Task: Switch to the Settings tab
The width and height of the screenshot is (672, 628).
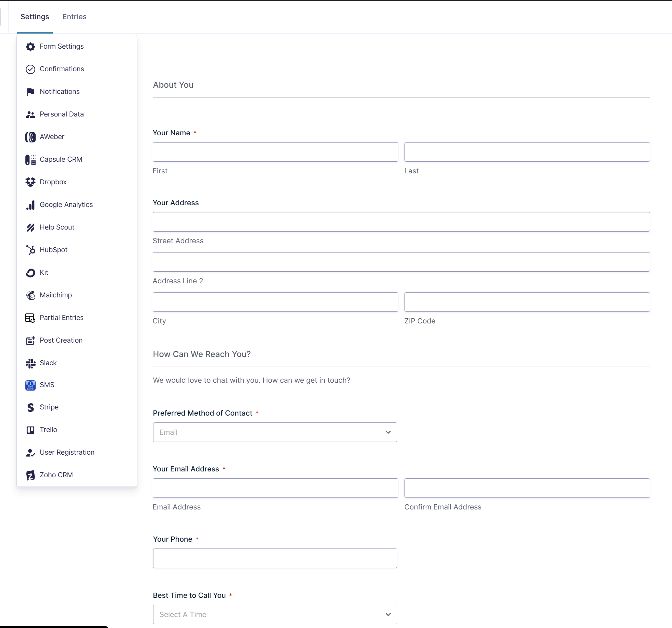Action: click(x=35, y=16)
